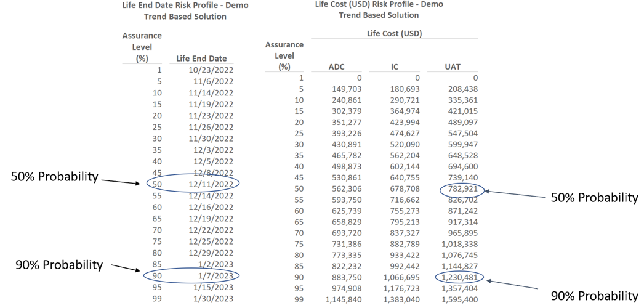Click the right-side 50% Probability label
644x308 pixels.
[594, 198]
